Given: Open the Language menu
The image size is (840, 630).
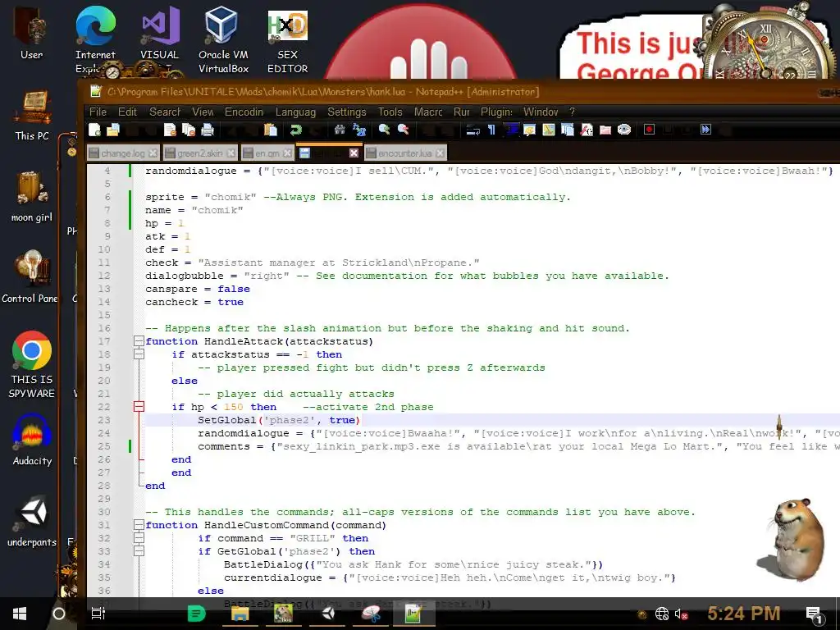Looking at the screenshot, I should tap(295, 112).
